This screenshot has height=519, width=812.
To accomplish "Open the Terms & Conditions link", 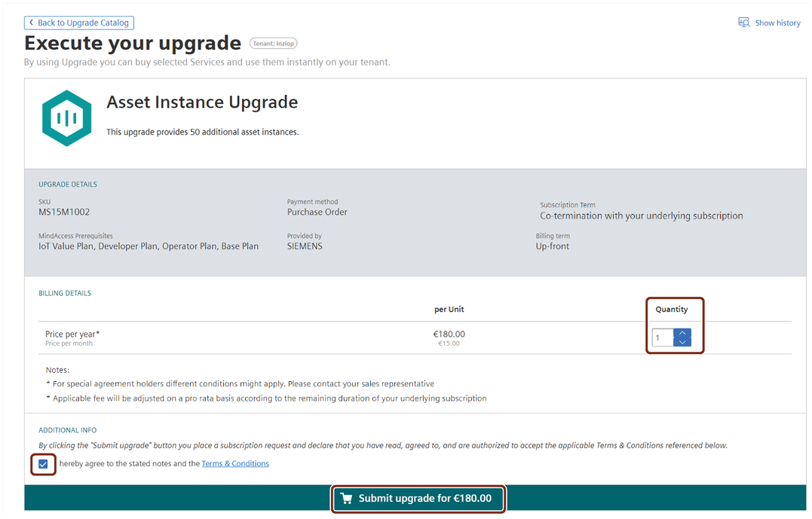I will pyautogui.click(x=235, y=463).
